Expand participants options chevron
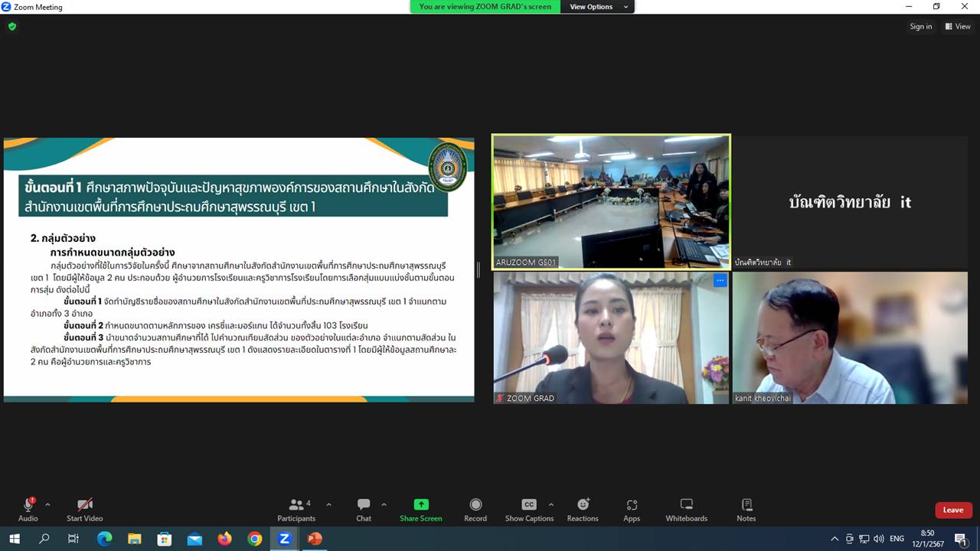This screenshot has height=551, width=980. click(x=328, y=505)
